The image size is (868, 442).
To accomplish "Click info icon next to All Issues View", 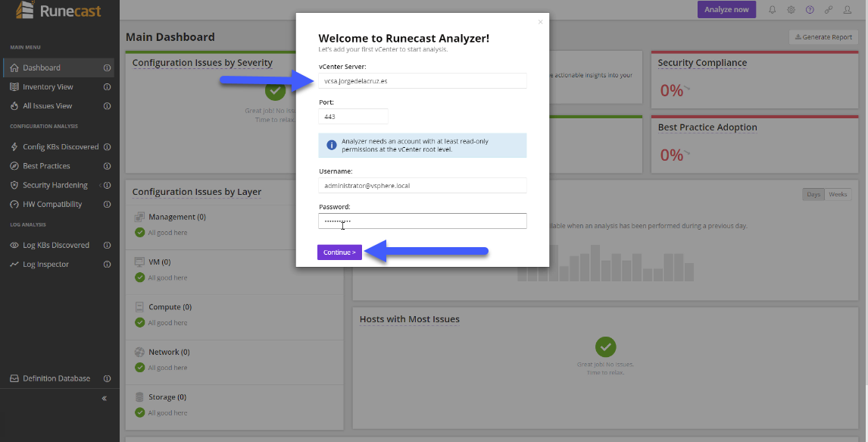I will [x=108, y=106].
